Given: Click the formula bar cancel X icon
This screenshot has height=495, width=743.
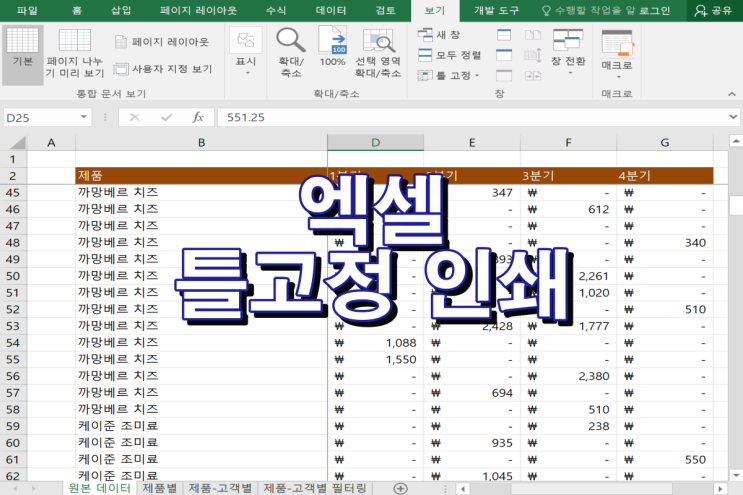Looking at the screenshot, I should [135, 117].
